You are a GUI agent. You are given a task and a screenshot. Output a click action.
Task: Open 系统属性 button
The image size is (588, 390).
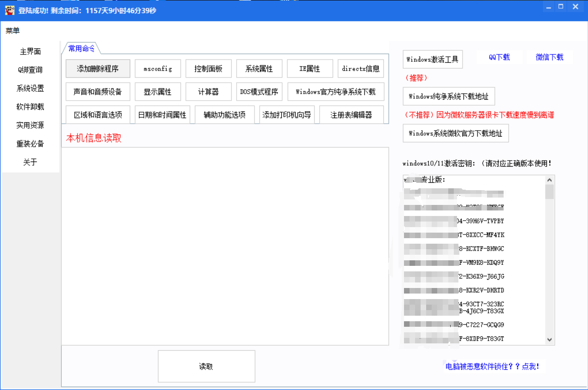pyautogui.click(x=259, y=69)
